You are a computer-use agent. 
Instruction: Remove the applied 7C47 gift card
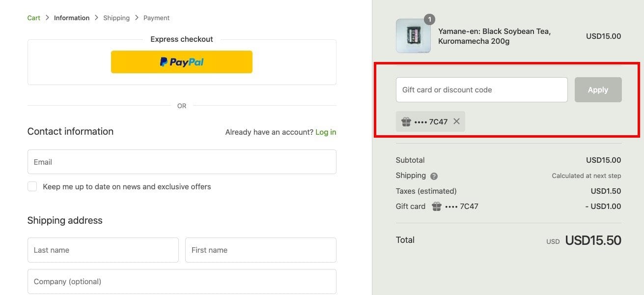[x=456, y=121]
